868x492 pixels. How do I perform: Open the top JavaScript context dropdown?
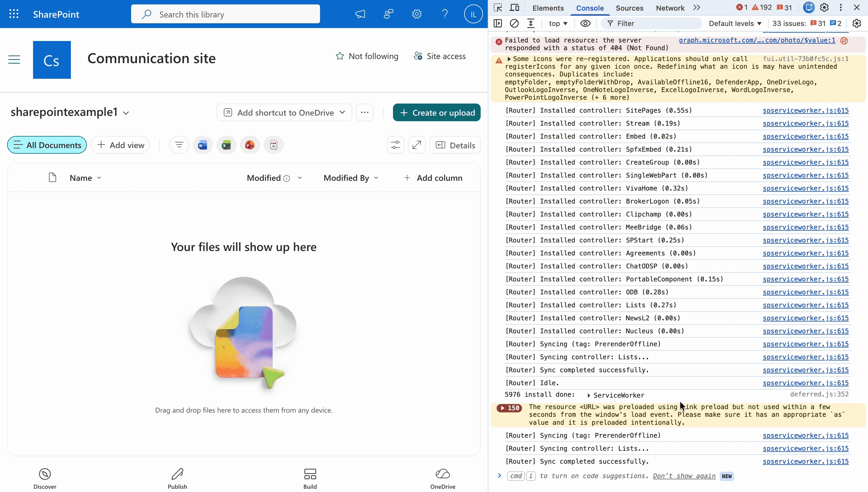tap(558, 23)
